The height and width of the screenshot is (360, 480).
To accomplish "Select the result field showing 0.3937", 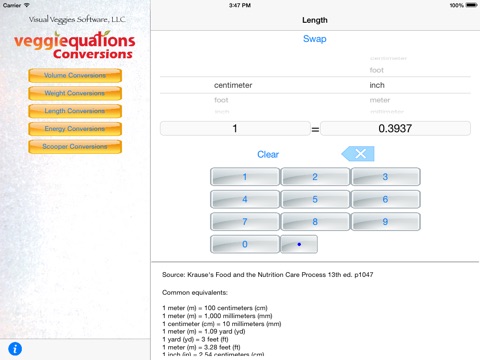I will pos(395,128).
